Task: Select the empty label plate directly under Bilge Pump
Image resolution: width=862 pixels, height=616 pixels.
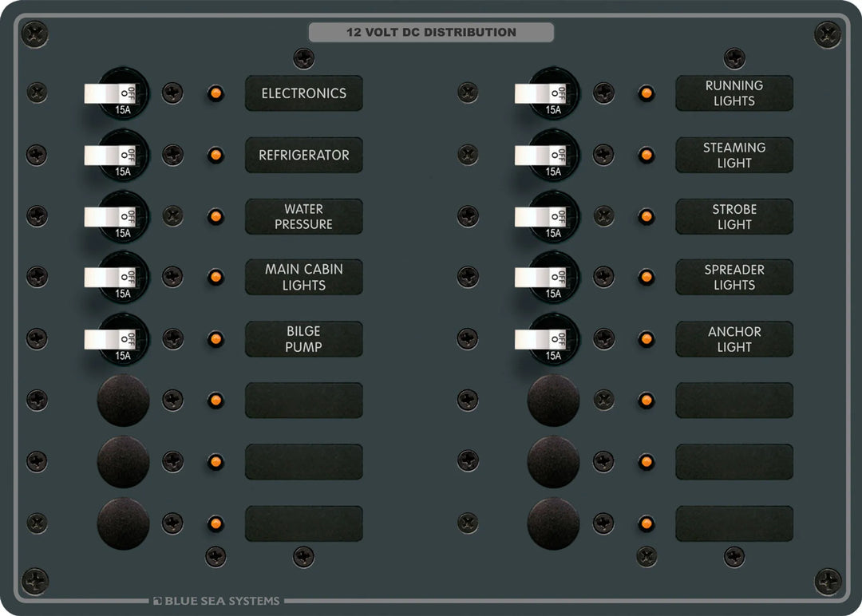Action: tap(303, 401)
